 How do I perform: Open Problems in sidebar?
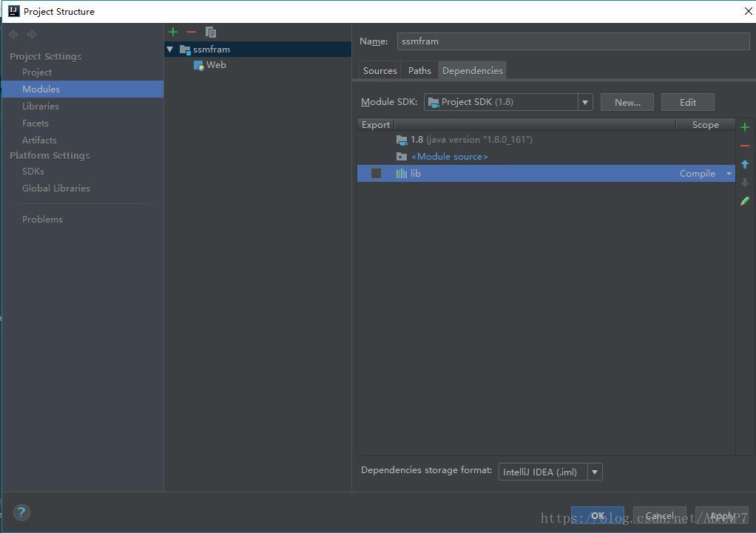[42, 220]
